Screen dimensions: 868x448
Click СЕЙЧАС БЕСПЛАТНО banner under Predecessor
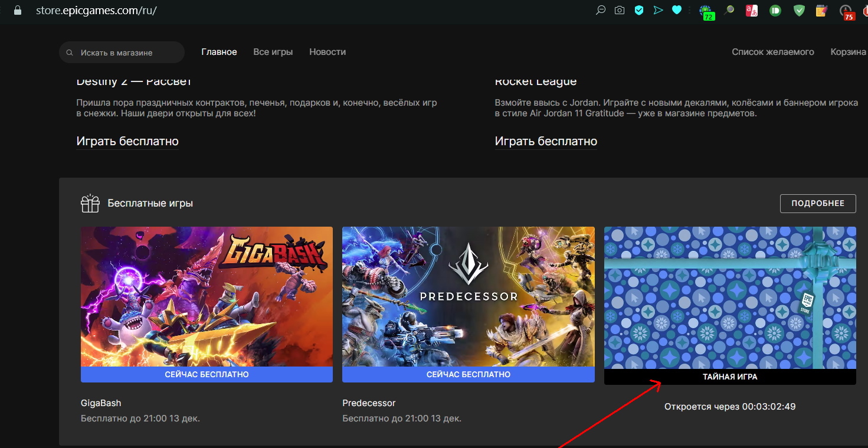pyautogui.click(x=469, y=374)
